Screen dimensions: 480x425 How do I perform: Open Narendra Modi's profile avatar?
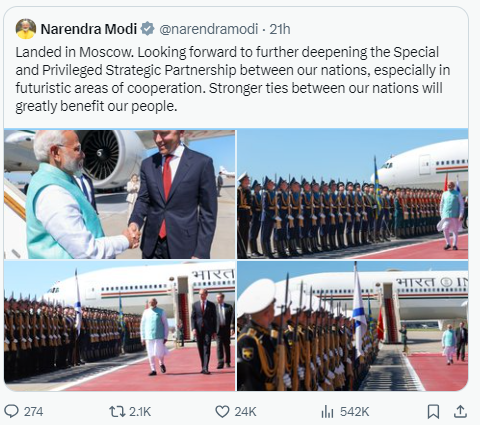[26, 29]
